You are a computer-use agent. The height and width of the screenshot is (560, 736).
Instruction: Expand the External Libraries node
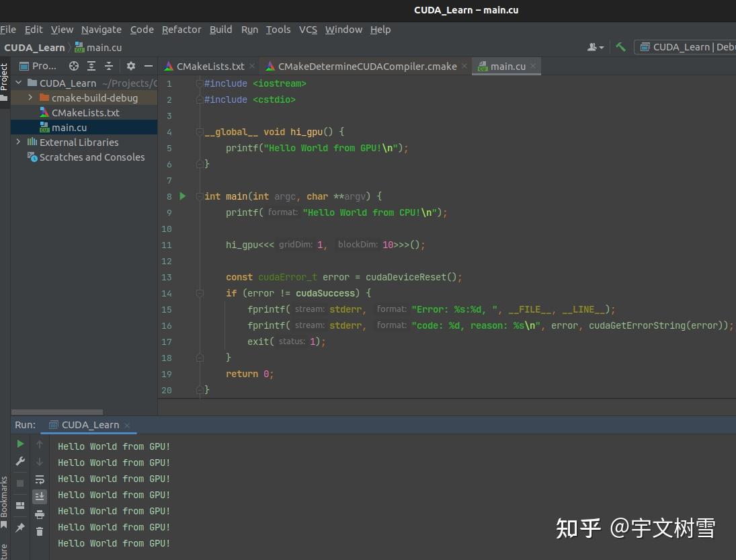tap(18, 142)
